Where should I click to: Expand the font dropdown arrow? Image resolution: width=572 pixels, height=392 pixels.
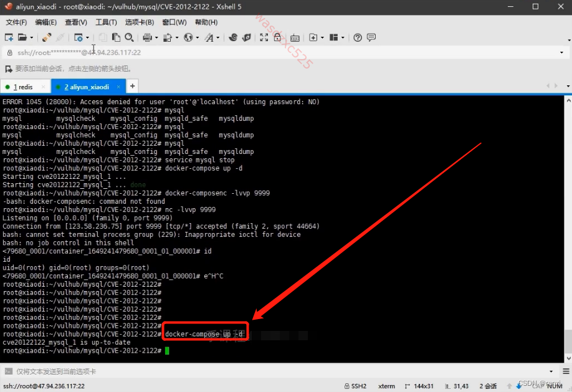(x=218, y=37)
